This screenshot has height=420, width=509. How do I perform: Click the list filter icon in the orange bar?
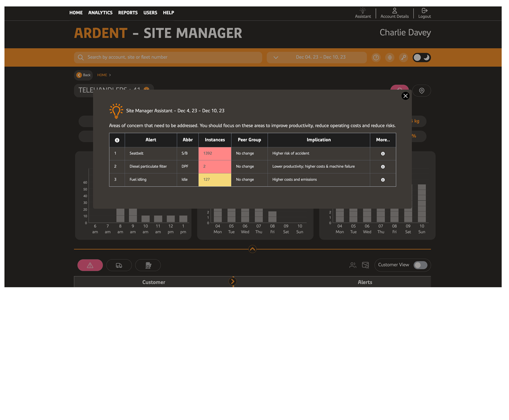point(389,57)
